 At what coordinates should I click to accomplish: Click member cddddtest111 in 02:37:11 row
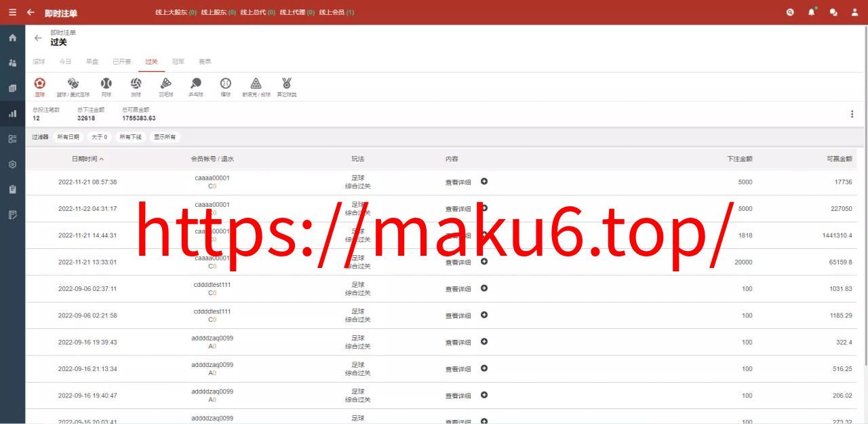click(212, 285)
